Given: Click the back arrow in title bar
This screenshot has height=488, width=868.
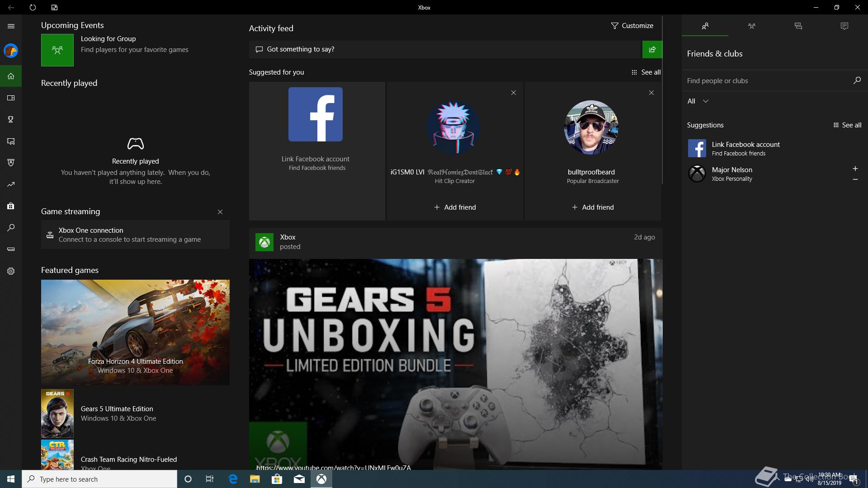Looking at the screenshot, I should click(x=11, y=7).
